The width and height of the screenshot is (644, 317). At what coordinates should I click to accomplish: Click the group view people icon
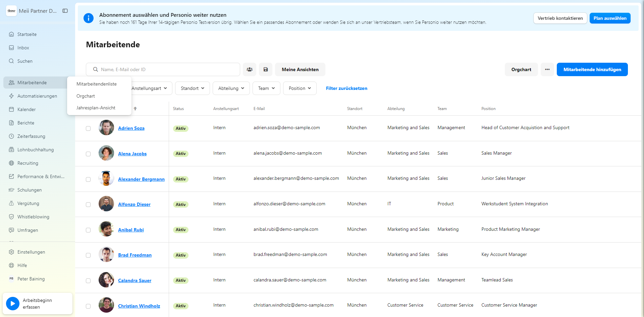(250, 69)
